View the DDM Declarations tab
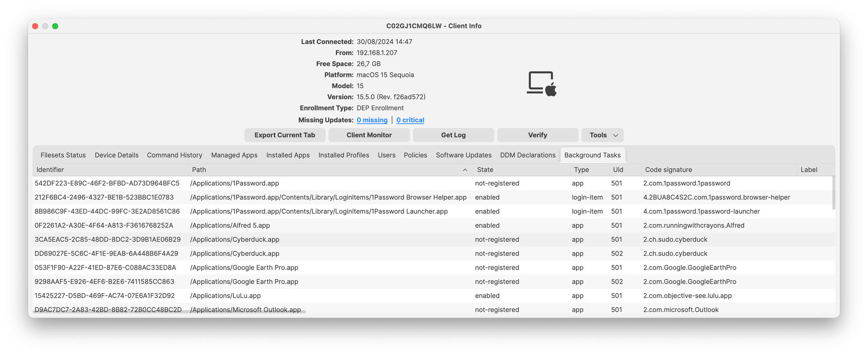The image size is (868, 355). tap(528, 155)
